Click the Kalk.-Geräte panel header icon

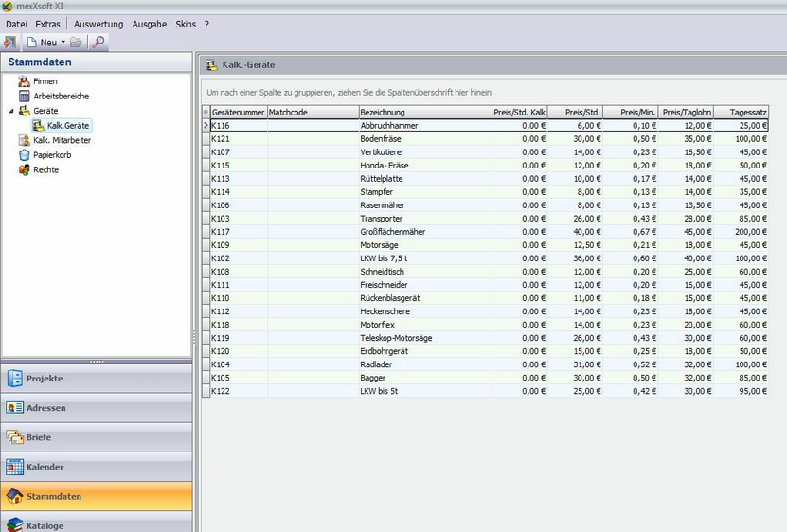(212, 64)
